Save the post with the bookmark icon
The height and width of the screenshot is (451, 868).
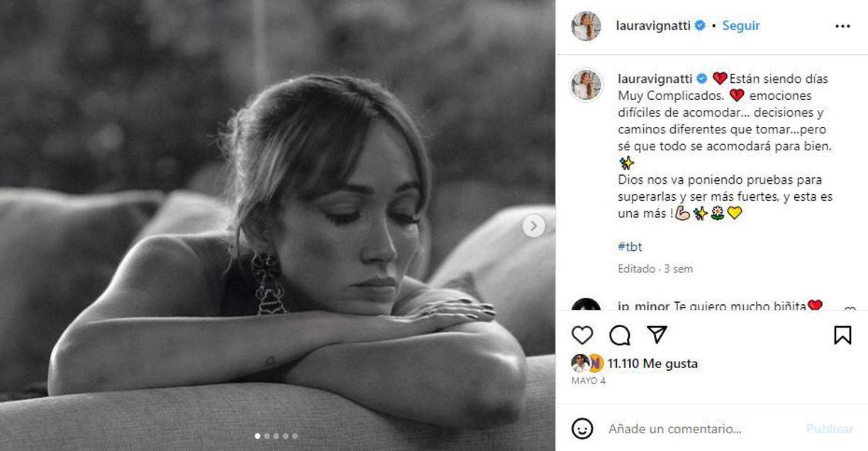coord(841,335)
